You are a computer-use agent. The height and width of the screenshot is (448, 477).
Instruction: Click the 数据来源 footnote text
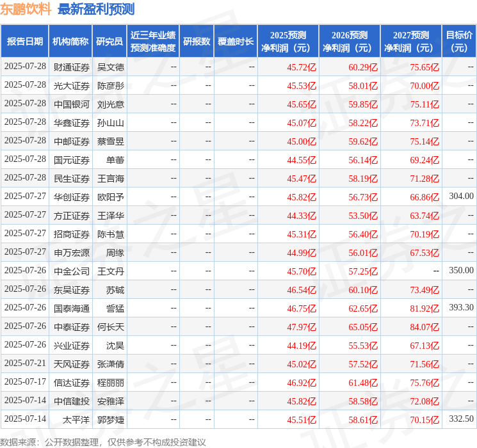click(x=103, y=442)
